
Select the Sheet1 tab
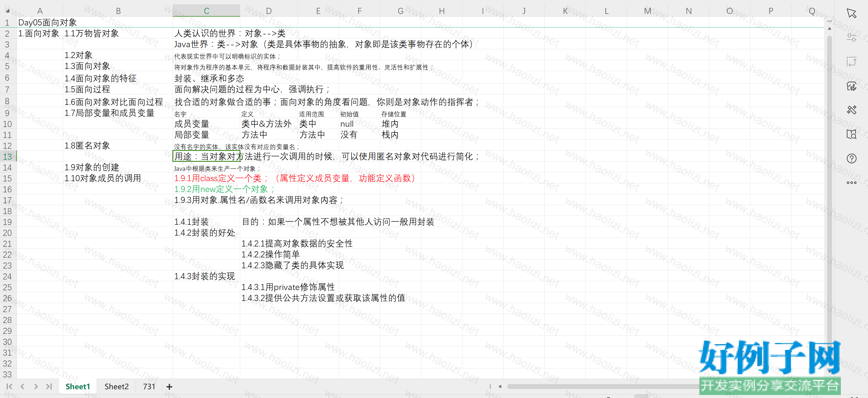coord(77,387)
